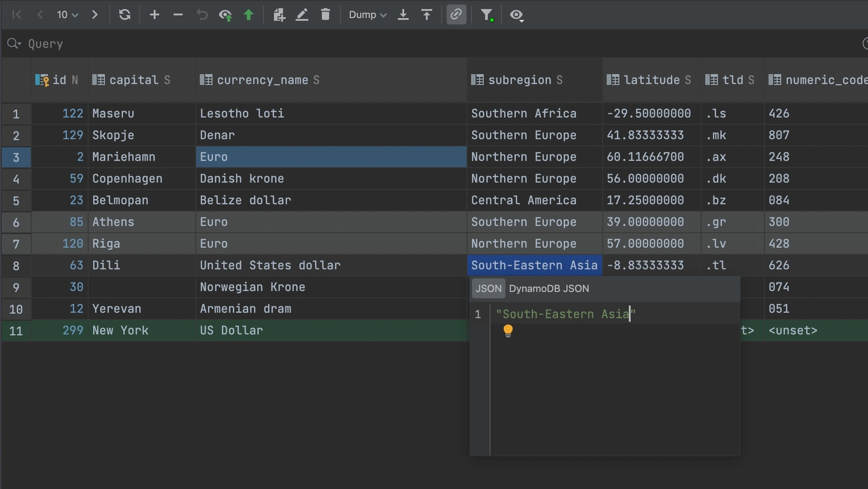The width and height of the screenshot is (868, 489).
Task: Select row number 11 header
Action: pyautogui.click(x=16, y=331)
